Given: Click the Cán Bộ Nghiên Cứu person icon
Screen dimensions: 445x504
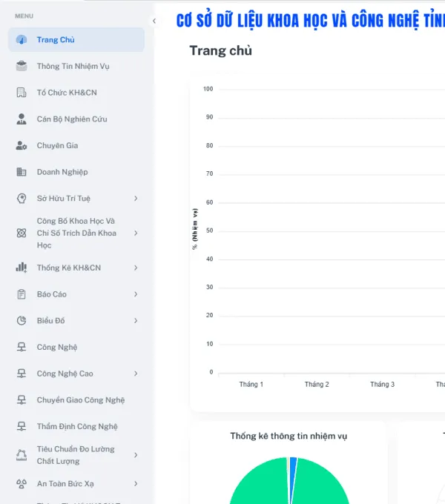Looking at the screenshot, I should [x=22, y=119].
